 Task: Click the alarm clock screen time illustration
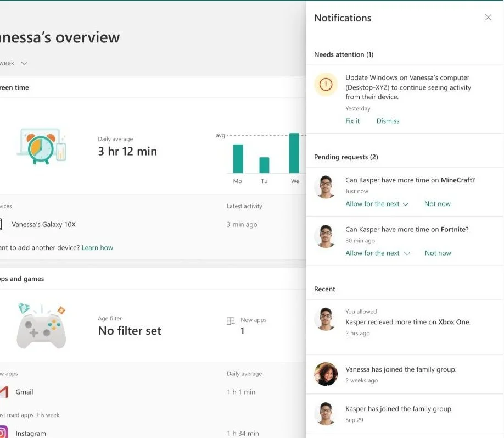click(x=41, y=146)
